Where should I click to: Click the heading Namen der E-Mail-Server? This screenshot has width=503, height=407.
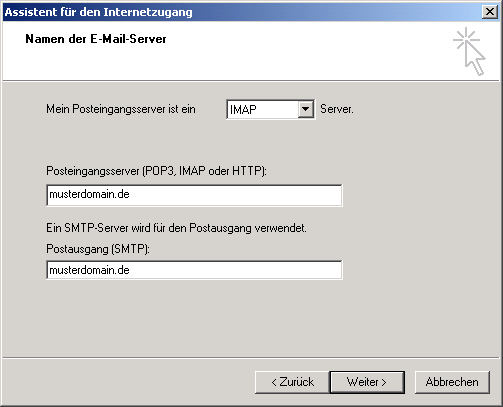tap(96, 39)
